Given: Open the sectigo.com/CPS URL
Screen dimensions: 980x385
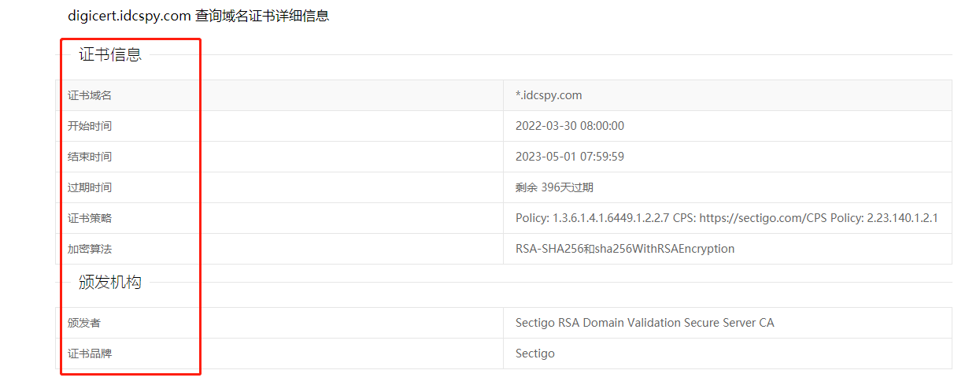Looking at the screenshot, I should point(763,218).
